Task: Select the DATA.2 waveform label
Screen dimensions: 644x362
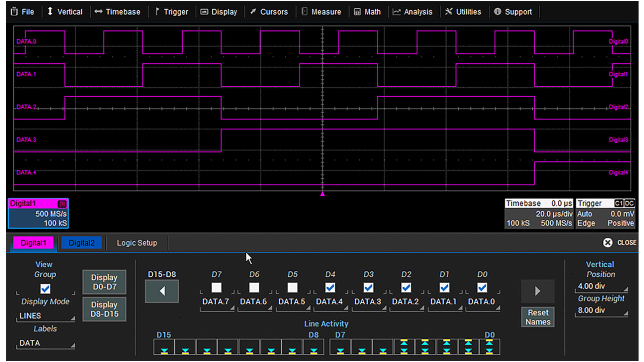Action: tap(26, 107)
